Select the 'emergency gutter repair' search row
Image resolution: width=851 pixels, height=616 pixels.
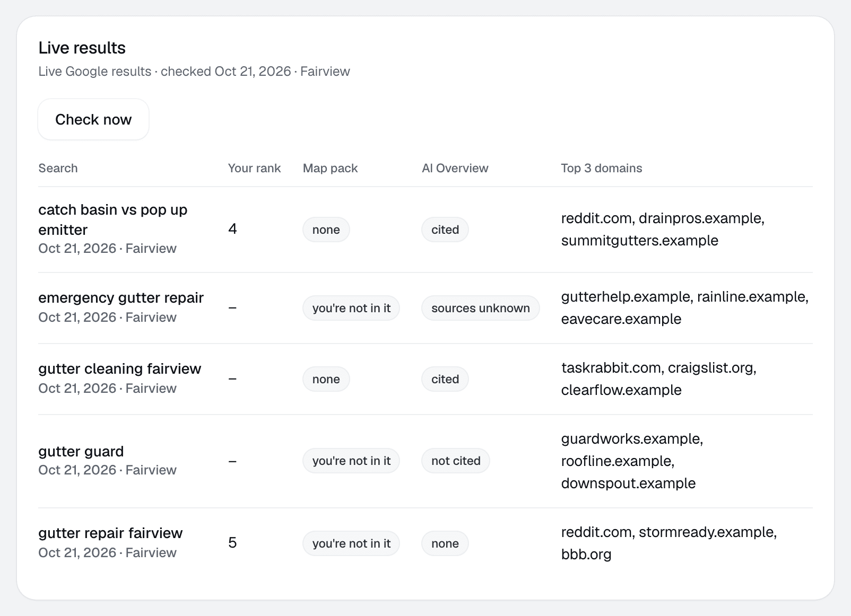tap(425, 308)
